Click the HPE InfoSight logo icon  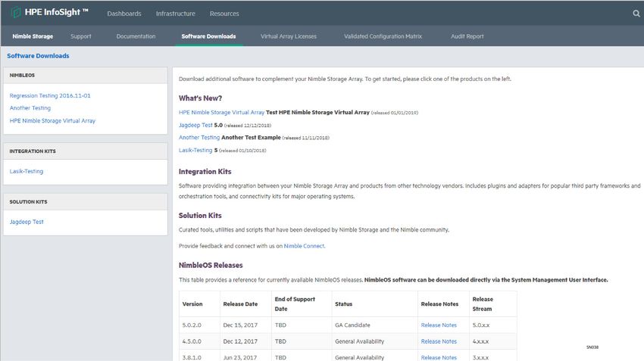16,12
